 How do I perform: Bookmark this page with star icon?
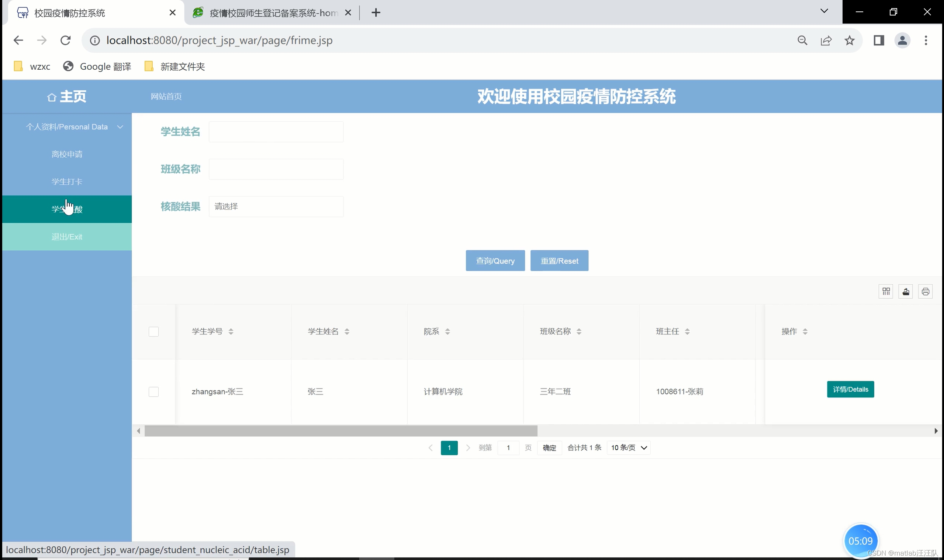850,41
